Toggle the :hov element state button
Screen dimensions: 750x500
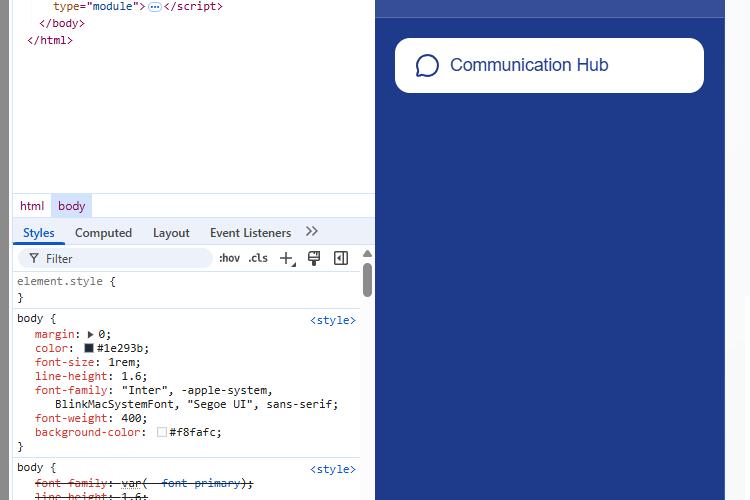(229, 258)
